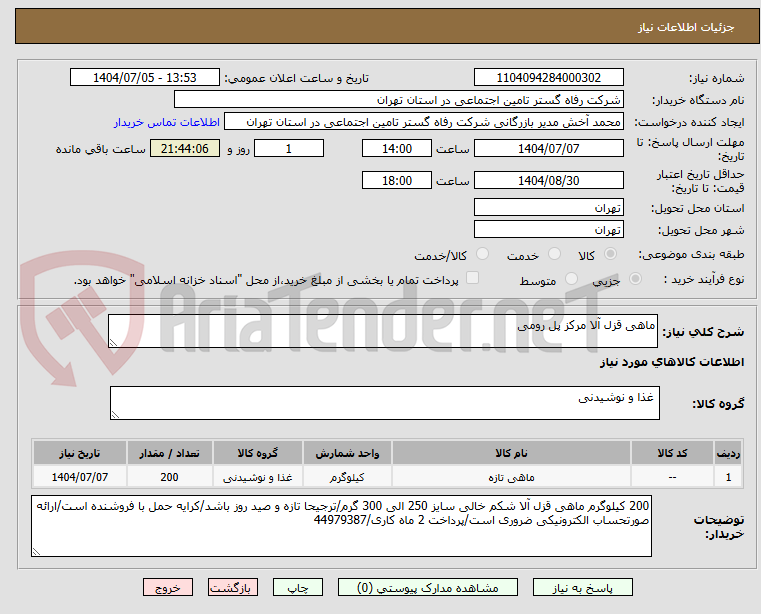Image resolution: width=761 pixels, height=614 pixels.
Task: Click the کیلوگرم unit cell
Action: coord(347,477)
